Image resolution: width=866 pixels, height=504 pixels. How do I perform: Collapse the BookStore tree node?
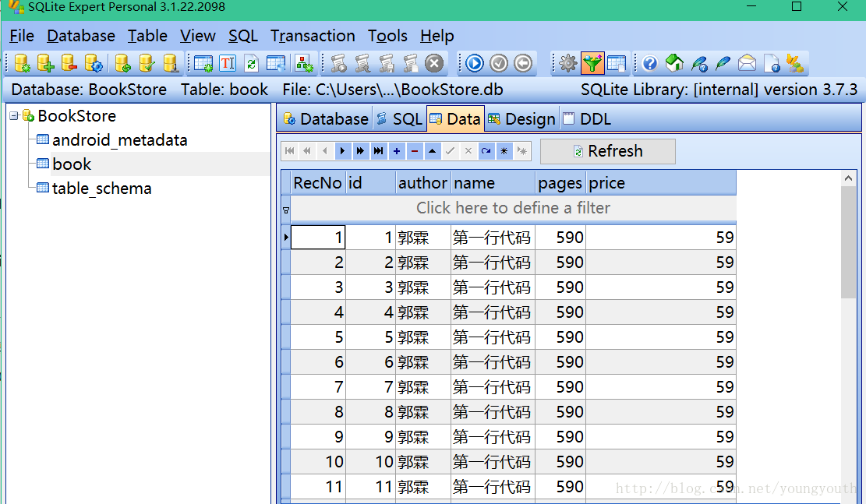[x=14, y=116]
